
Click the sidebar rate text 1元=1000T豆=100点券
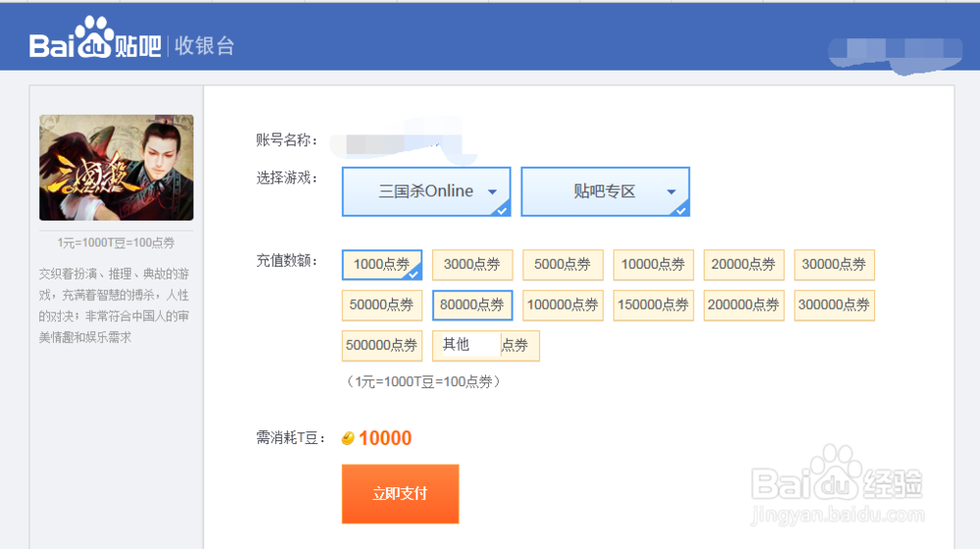[x=117, y=242]
